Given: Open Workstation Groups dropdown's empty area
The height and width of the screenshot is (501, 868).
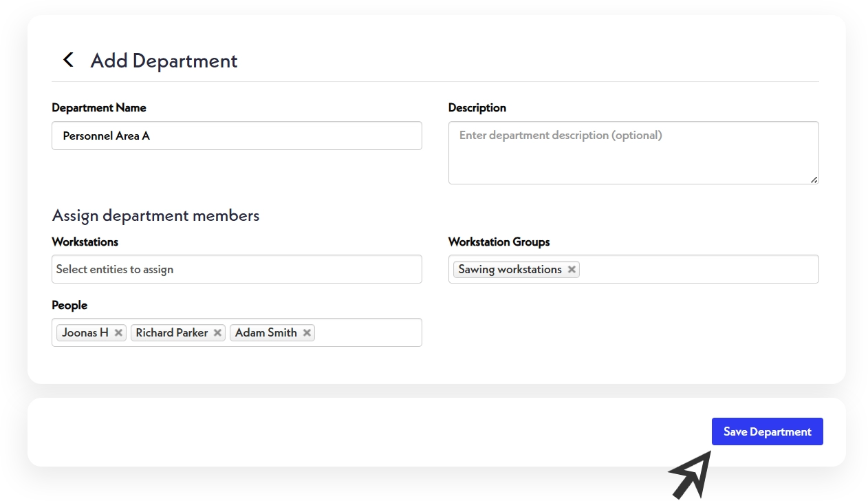Looking at the screenshot, I should [x=698, y=269].
